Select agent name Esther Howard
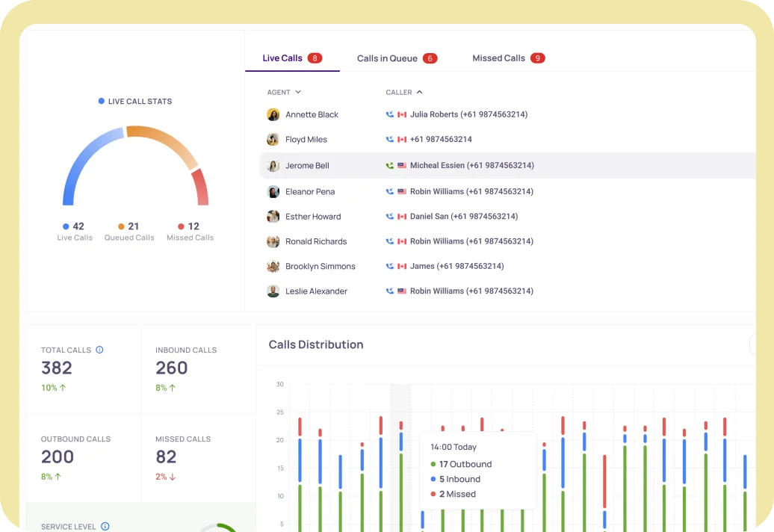The height and width of the screenshot is (532, 774). tap(313, 217)
